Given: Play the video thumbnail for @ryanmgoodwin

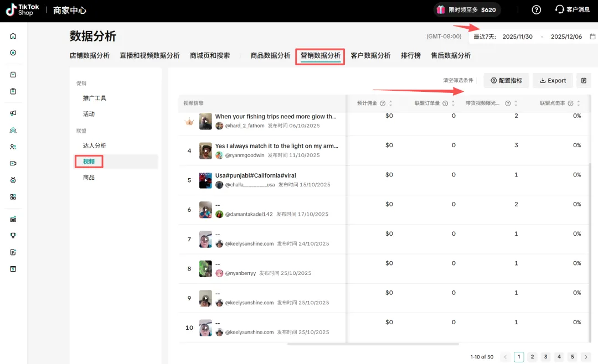Looking at the screenshot, I should (206, 150).
